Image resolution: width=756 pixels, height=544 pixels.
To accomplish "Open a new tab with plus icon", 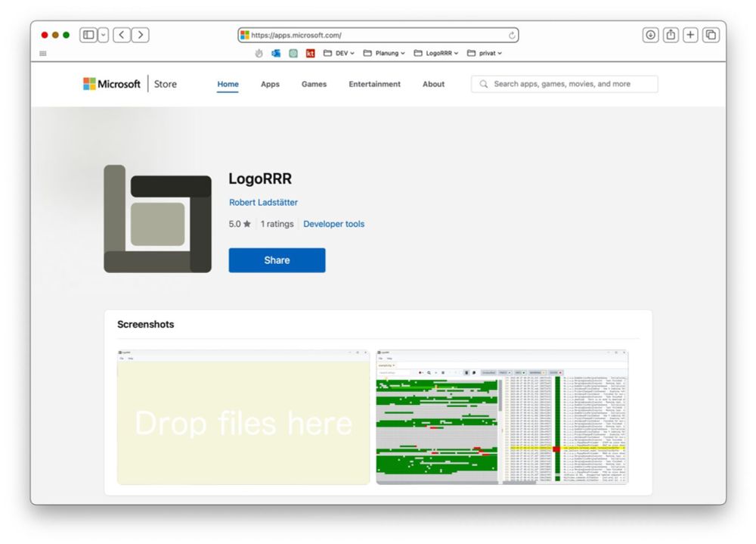I will 690,35.
